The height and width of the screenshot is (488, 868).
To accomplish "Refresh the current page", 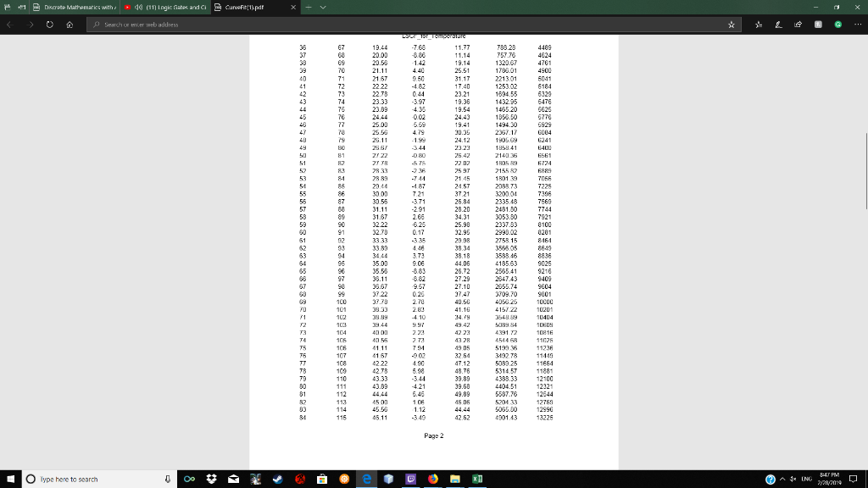I will pyautogui.click(x=48, y=25).
